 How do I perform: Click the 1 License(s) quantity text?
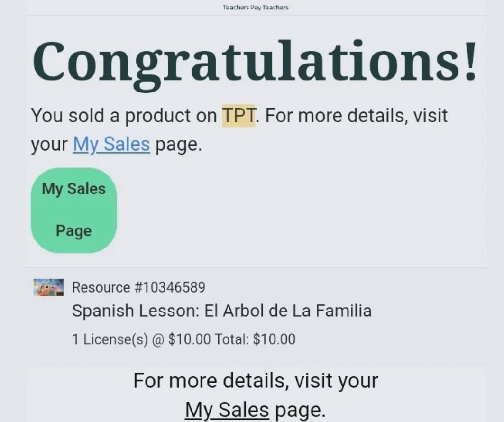110,339
